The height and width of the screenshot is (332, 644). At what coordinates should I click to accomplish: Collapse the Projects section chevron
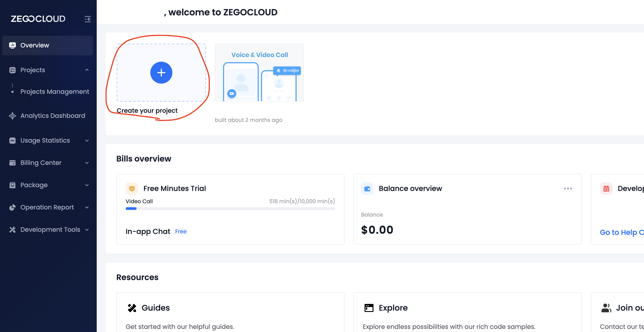87,70
